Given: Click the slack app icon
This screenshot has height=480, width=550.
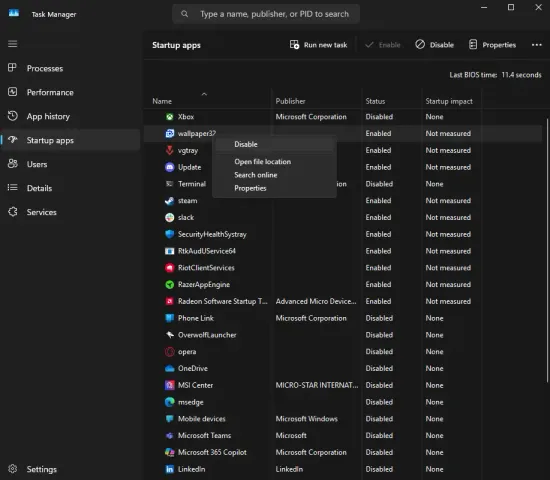Looking at the screenshot, I should click(x=169, y=218).
